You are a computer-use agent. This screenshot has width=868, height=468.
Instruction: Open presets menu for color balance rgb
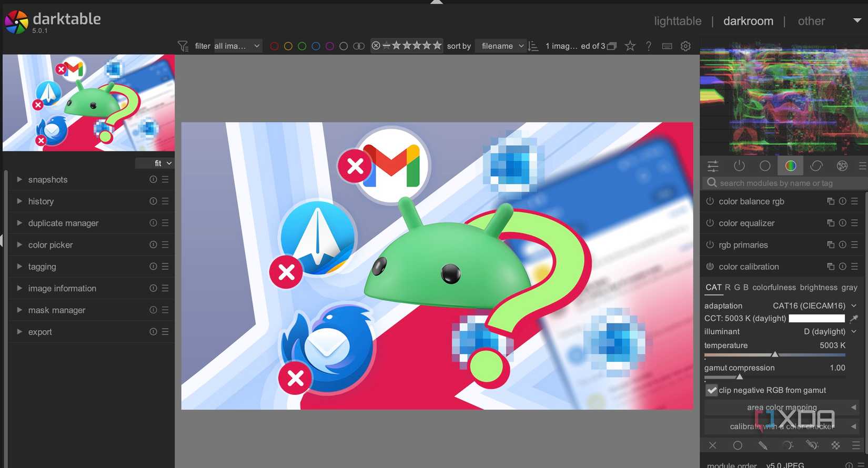click(x=854, y=201)
